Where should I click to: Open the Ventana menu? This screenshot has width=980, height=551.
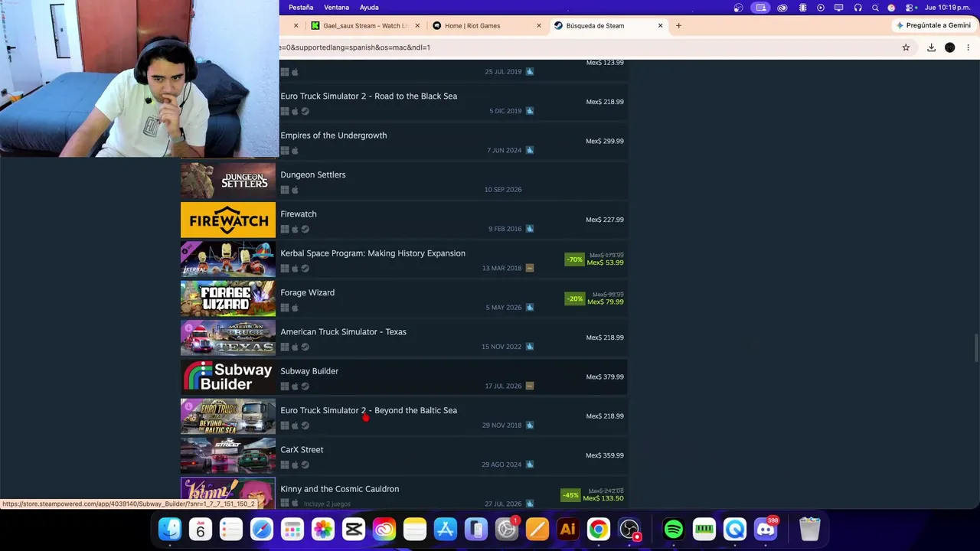point(337,8)
